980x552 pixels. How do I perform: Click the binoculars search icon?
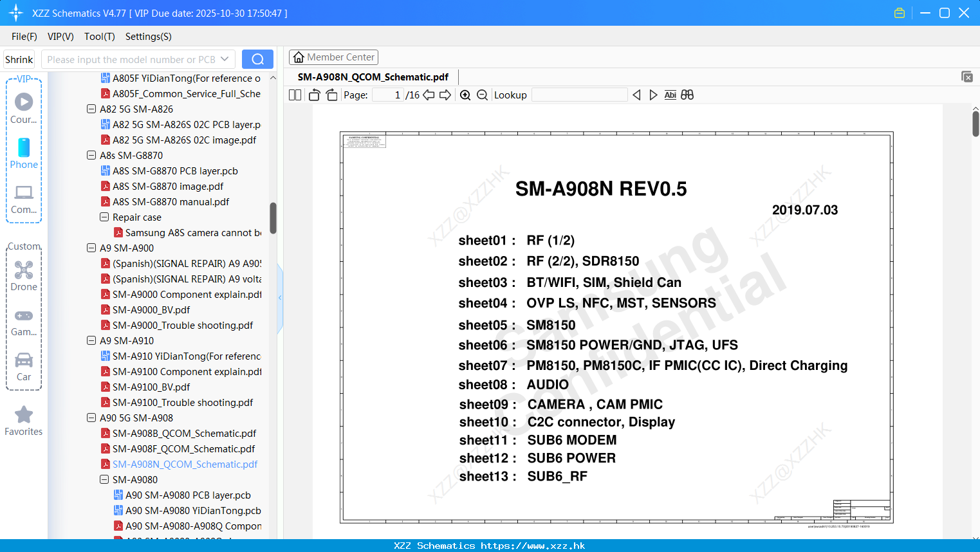click(x=687, y=95)
